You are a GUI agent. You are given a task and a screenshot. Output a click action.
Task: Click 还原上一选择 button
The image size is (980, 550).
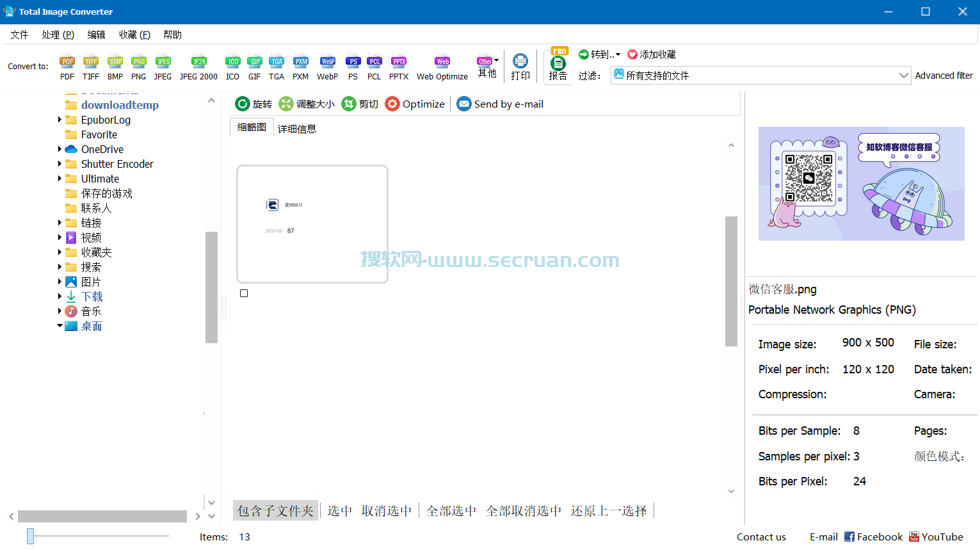click(609, 510)
